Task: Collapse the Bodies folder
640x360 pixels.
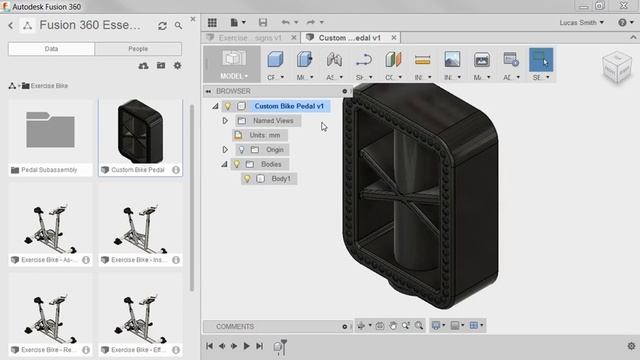Action: pyautogui.click(x=224, y=164)
